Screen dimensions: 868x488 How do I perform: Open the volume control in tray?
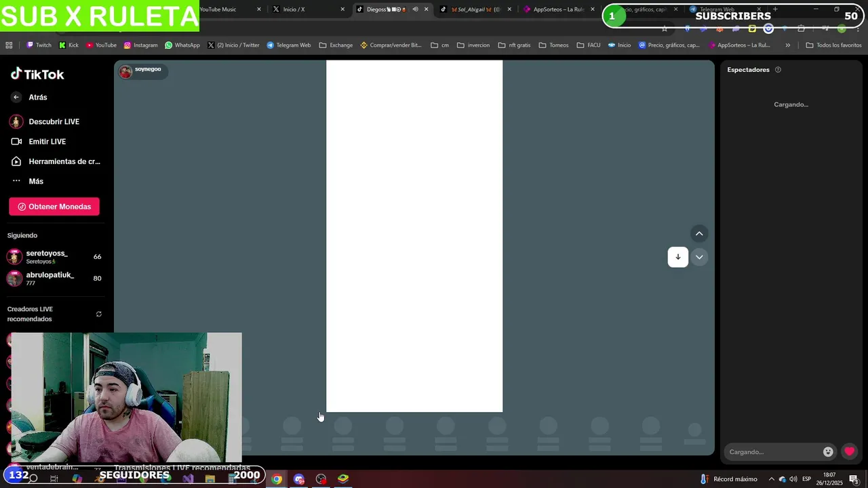click(793, 479)
